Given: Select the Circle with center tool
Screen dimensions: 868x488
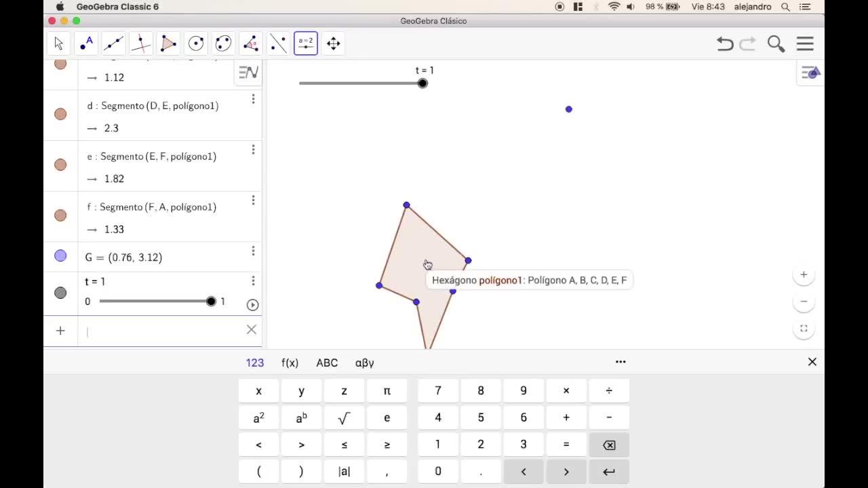Looking at the screenshot, I should pos(196,43).
